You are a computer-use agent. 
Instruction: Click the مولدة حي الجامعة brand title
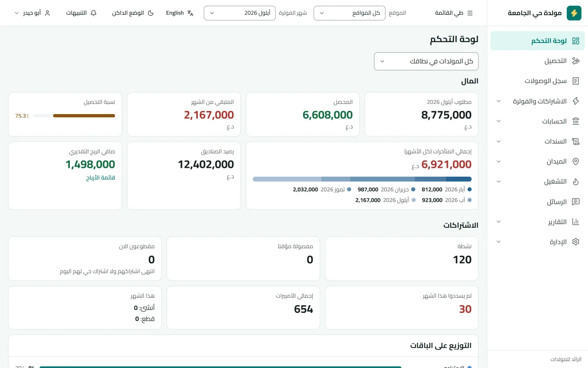click(535, 13)
